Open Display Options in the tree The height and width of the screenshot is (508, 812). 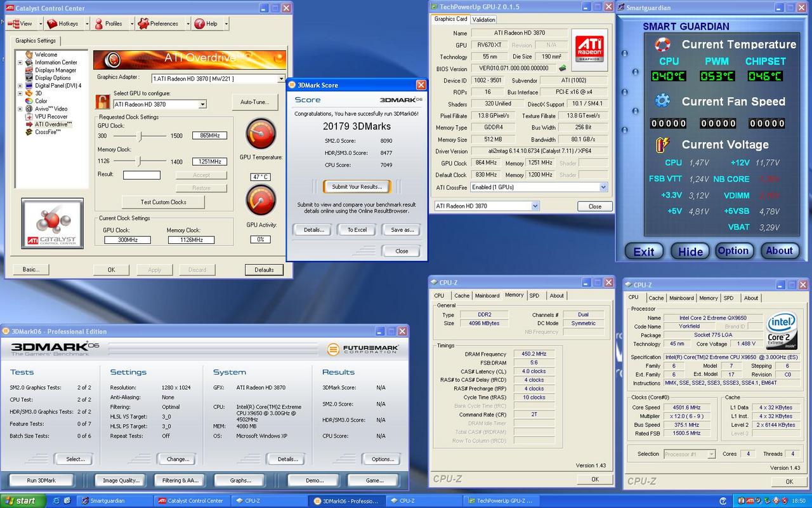pos(53,78)
